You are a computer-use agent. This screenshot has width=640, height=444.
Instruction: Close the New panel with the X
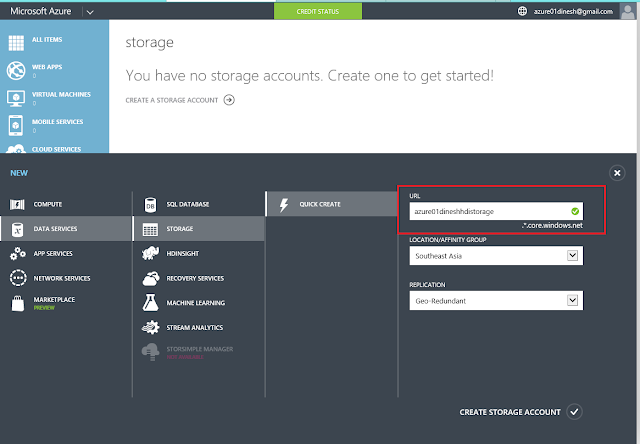click(x=616, y=173)
